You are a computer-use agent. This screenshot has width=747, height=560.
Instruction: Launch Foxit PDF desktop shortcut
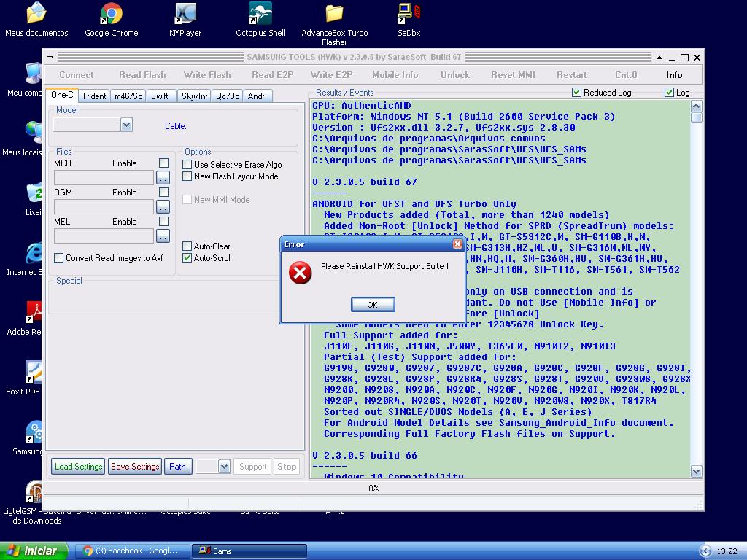[33, 378]
